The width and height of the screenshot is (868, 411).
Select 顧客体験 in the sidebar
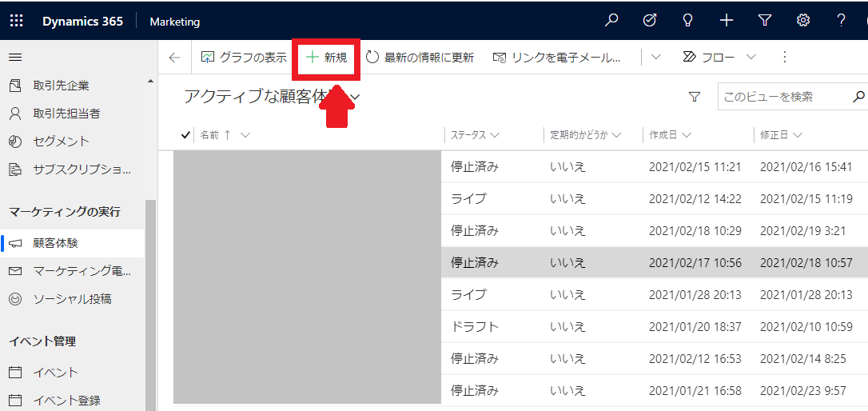point(55,243)
